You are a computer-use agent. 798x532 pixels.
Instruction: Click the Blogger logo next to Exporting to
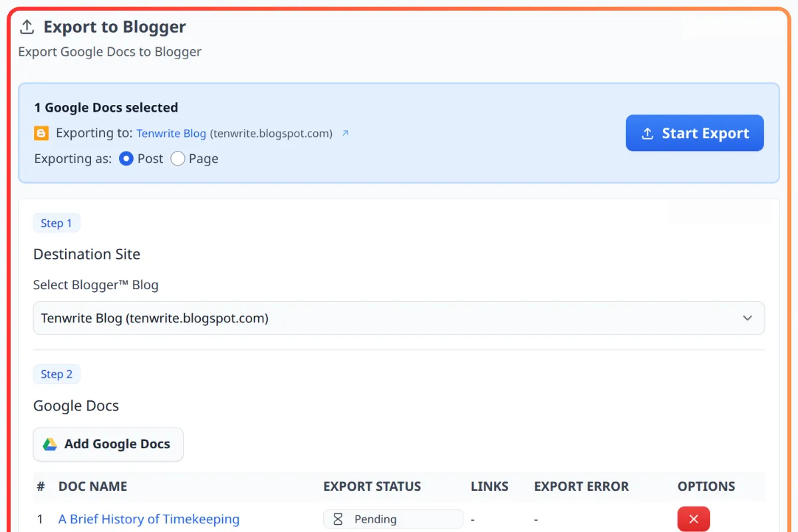pos(41,133)
